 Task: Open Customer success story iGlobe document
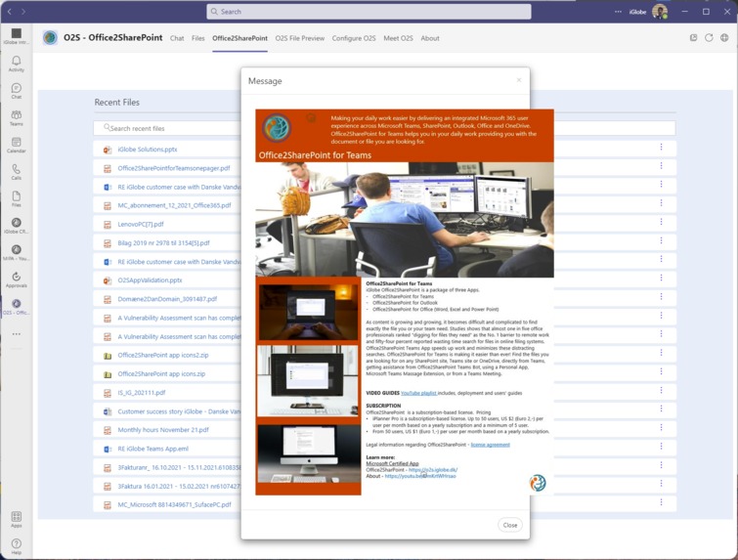[179, 411]
